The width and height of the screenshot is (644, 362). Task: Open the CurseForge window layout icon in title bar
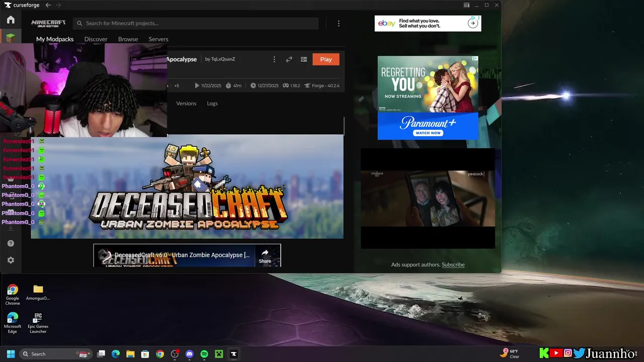(466, 5)
